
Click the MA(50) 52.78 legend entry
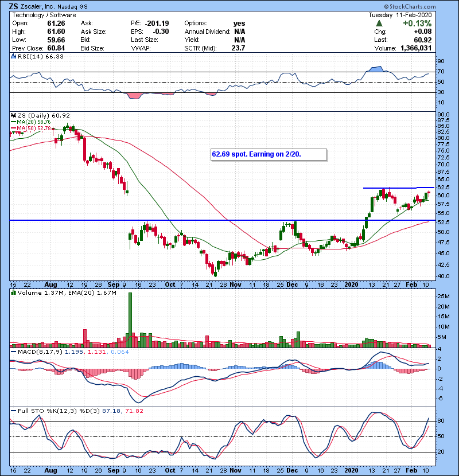click(x=31, y=128)
